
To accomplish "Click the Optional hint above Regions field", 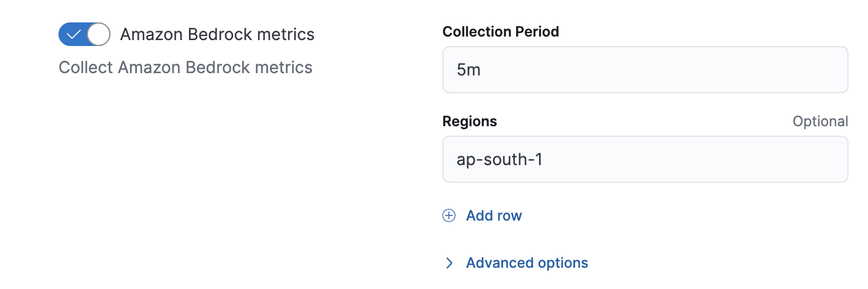I will (820, 121).
